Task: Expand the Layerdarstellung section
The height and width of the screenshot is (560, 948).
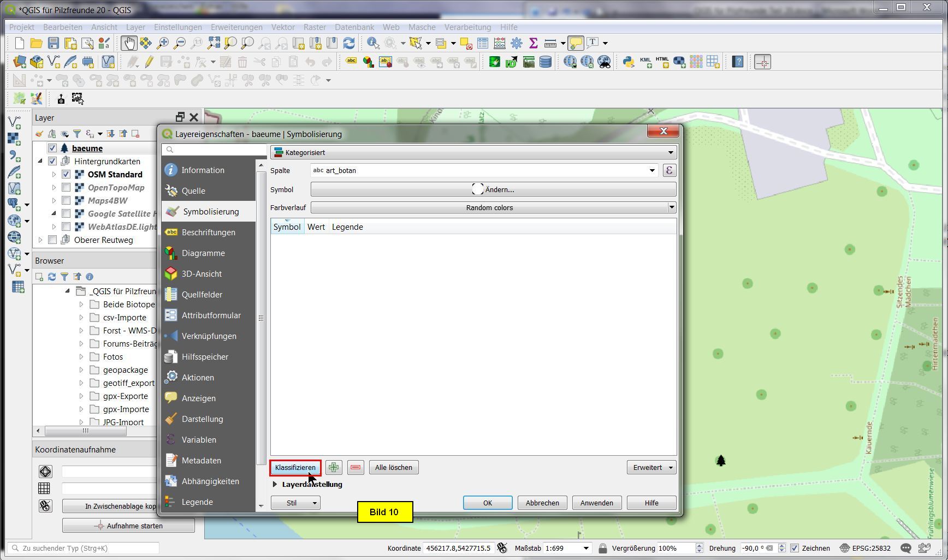Action: click(275, 485)
